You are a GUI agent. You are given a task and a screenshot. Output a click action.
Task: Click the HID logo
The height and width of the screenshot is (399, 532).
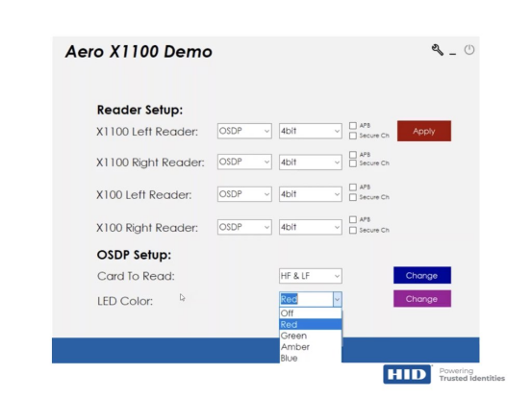tap(407, 374)
